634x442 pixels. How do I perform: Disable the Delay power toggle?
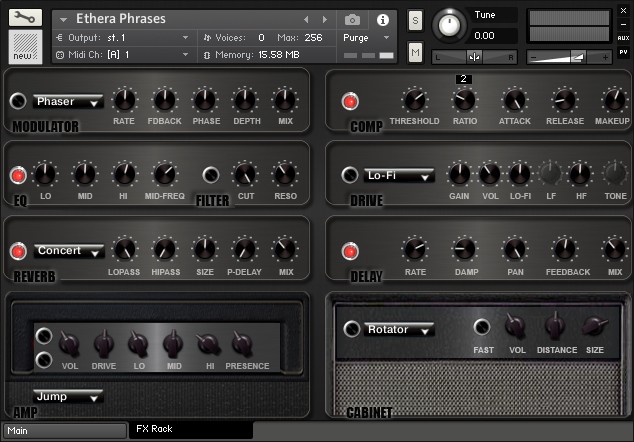click(350, 251)
